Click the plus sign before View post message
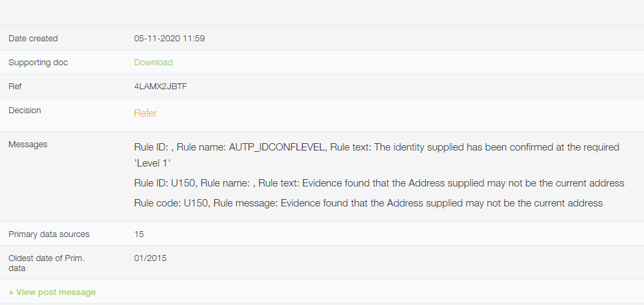This screenshot has width=644, height=305. tap(11, 292)
